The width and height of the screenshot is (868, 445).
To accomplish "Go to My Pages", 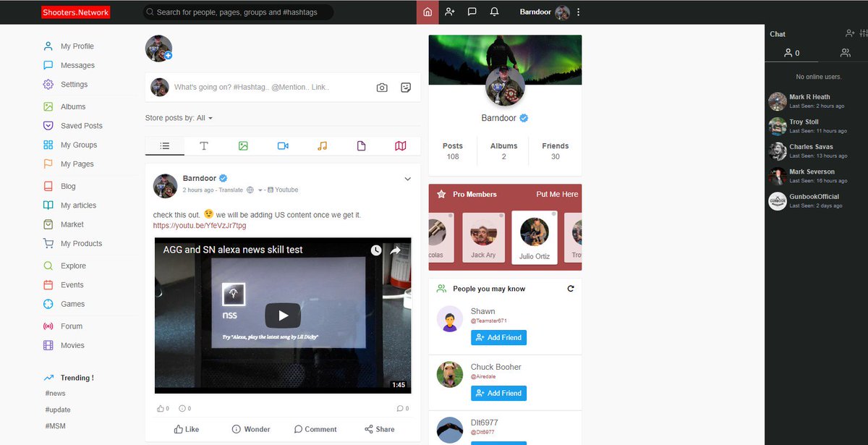I will (x=77, y=164).
